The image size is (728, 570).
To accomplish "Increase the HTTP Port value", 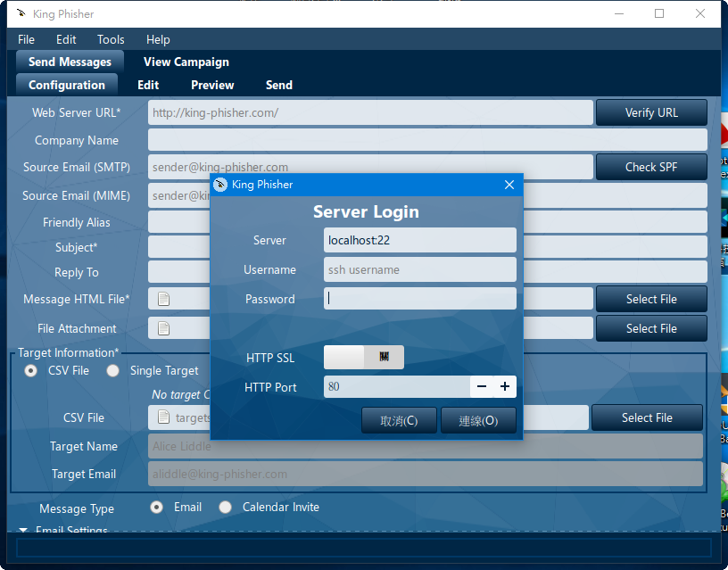I will pyautogui.click(x=505, y=386).
